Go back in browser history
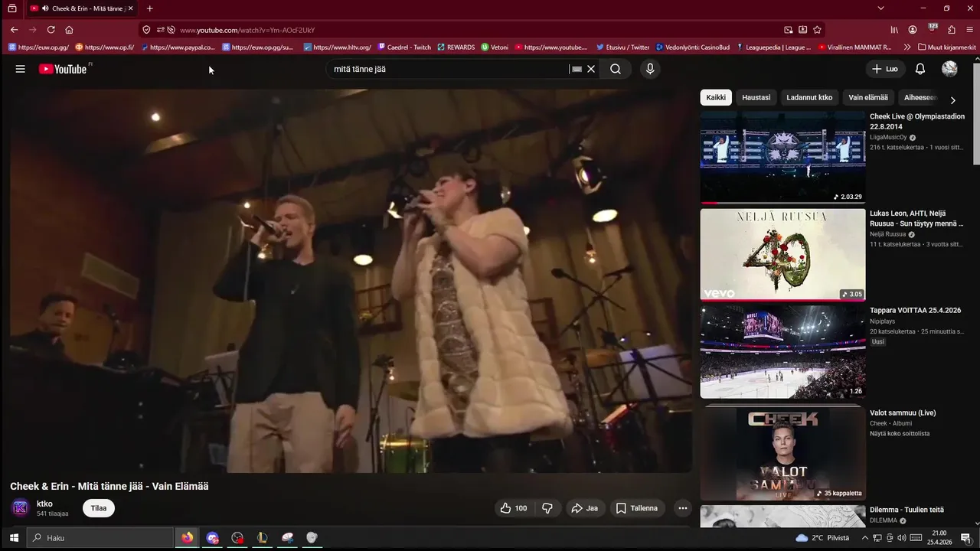The height and width of the screenshot is (551, 980). click(x=14, y=30)
